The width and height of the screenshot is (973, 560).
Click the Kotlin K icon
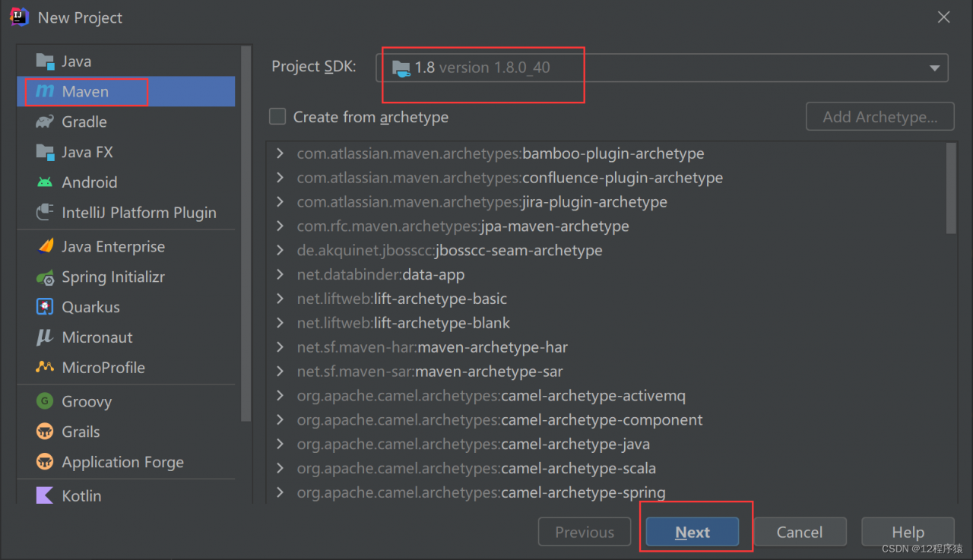(x=45, y=495)
